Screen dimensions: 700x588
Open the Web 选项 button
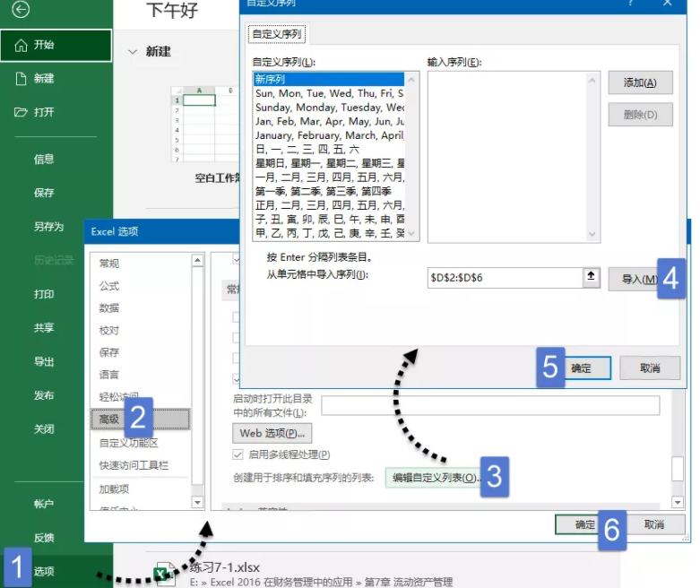272,434
